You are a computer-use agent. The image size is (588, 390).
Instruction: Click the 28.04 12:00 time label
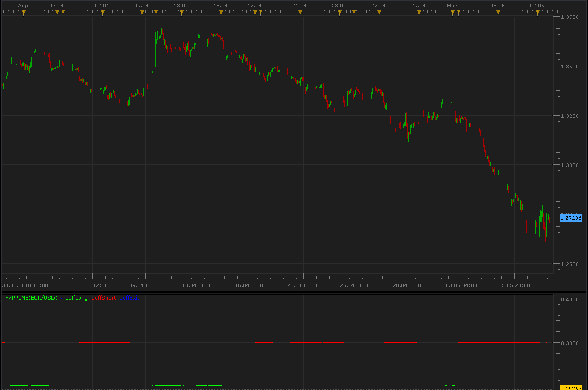pyautogui.click(x=408, y=285)
